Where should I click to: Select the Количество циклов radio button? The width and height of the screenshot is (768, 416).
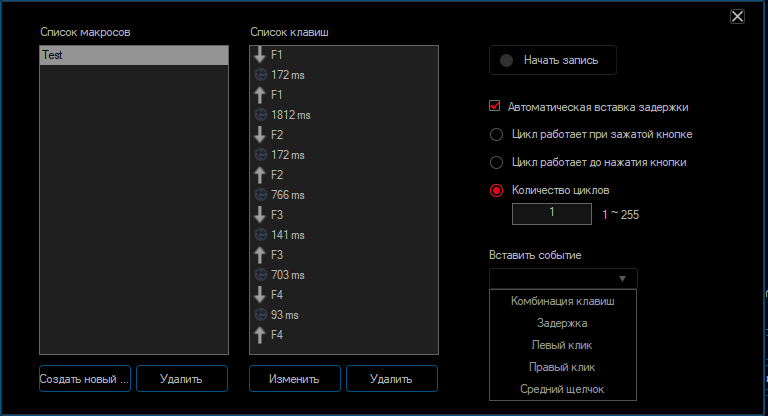click(496, 190)
